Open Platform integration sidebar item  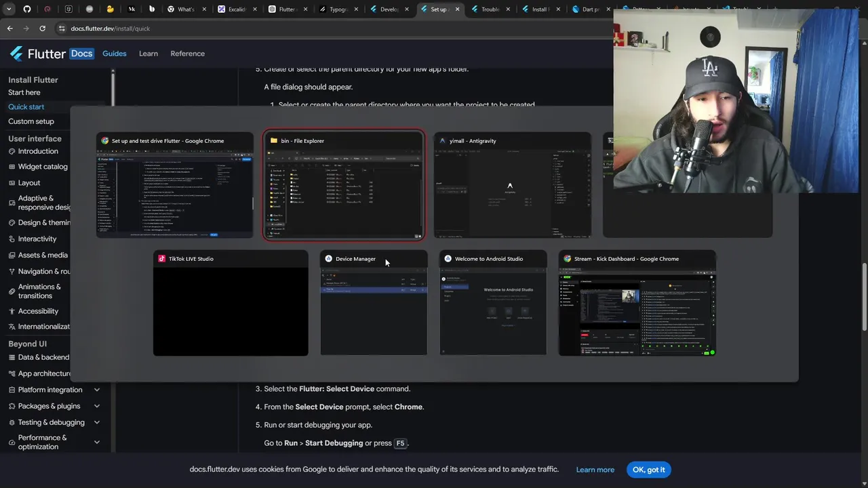[50, 390]
